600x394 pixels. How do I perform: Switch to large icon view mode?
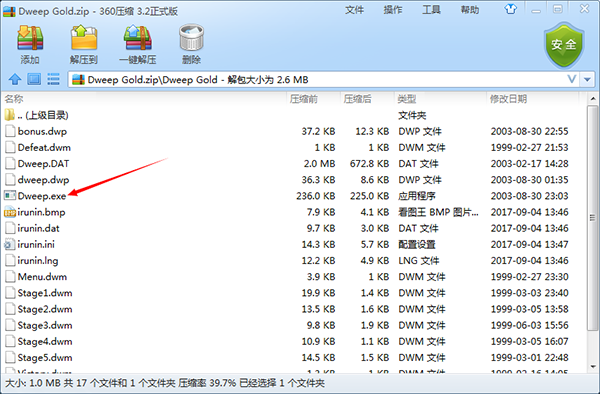click(x=34, y=79)
